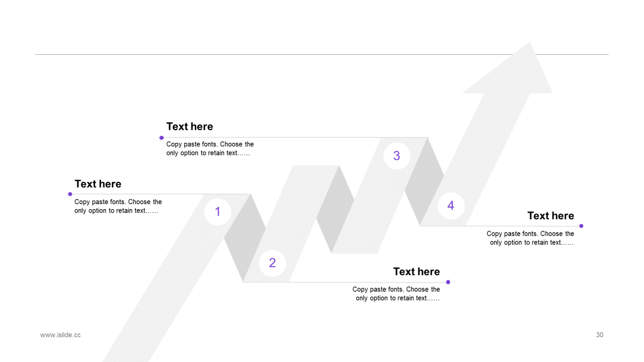Viewport: 644px width, 362px height.
Task: Select the circle labeled 2
Action: tap(272, 263)
